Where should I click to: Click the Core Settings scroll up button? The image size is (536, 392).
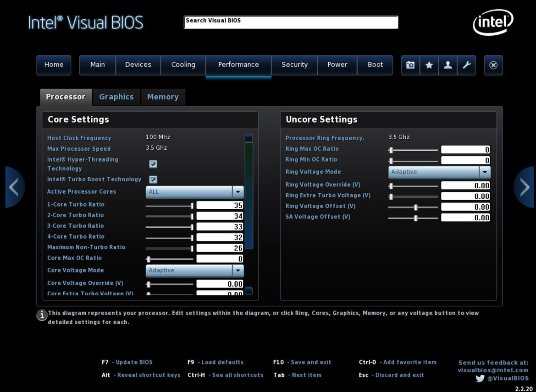[x=249, y=138]
